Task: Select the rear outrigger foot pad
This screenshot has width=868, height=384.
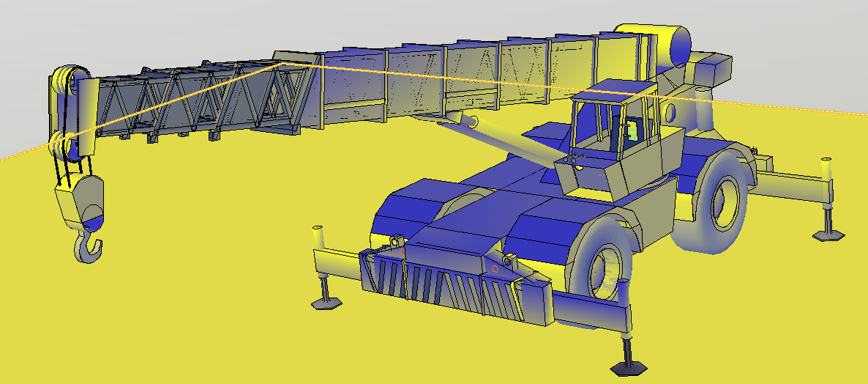Action: tap(828, 235)
